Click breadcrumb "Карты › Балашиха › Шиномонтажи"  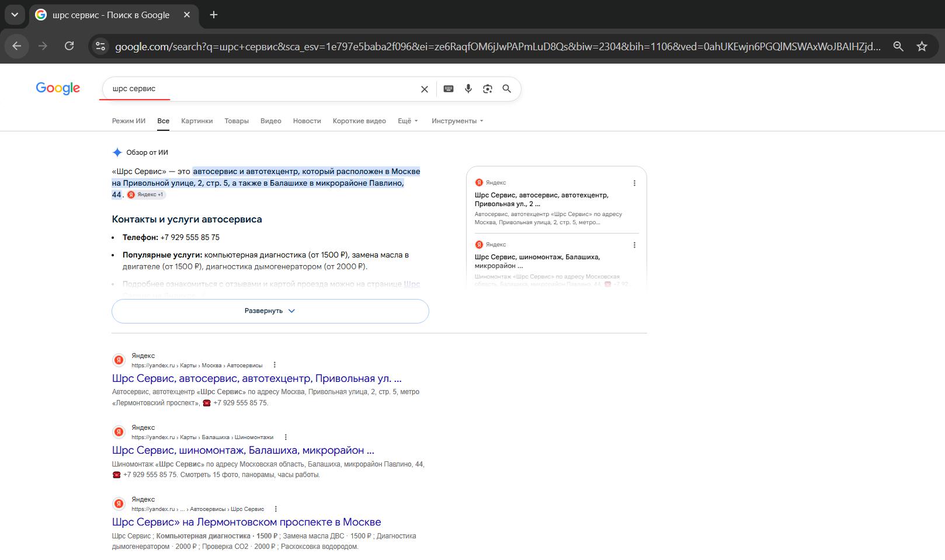coord(227,437)
